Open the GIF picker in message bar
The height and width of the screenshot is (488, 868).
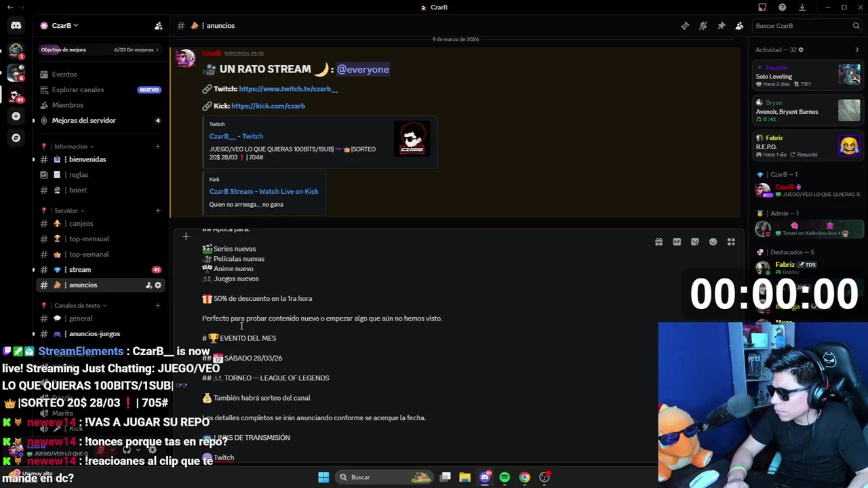677,242
